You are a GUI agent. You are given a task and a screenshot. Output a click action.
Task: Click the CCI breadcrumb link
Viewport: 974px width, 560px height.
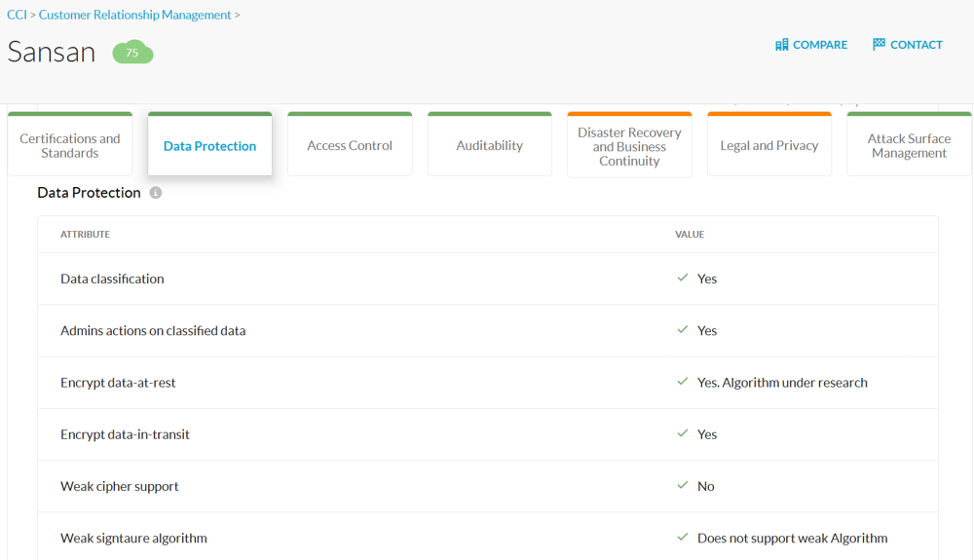pos(17,15)
